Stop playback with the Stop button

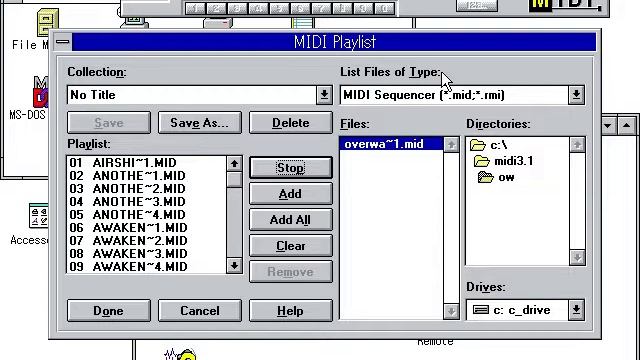(291, 167)
